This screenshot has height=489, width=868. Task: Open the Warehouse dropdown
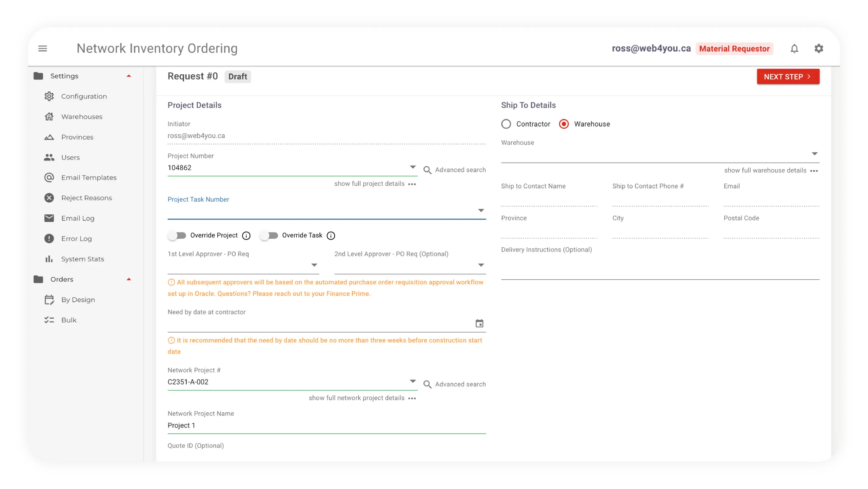660,154
